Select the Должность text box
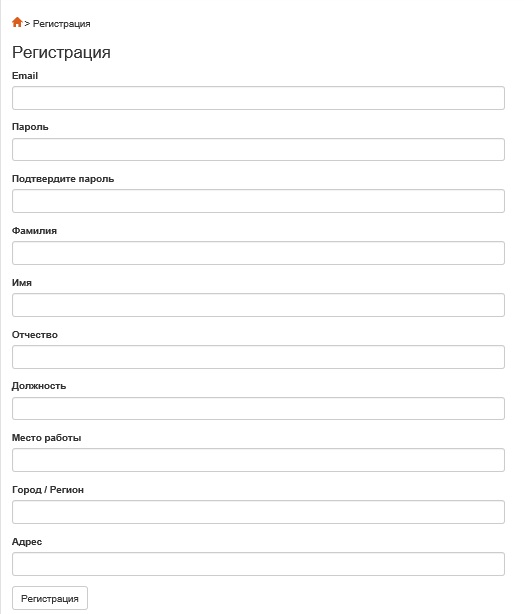Image resolution: width=524 pixels, height=614 pixels. click(258, 409)
